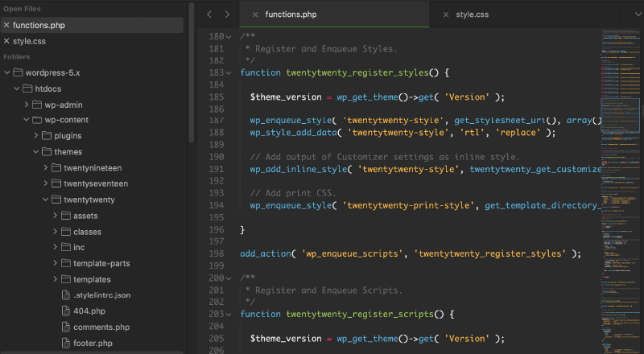Go back with the left arrow
The width and height of the screenshot is (644, 354).
pyautogui.click(x=209, y=14)
